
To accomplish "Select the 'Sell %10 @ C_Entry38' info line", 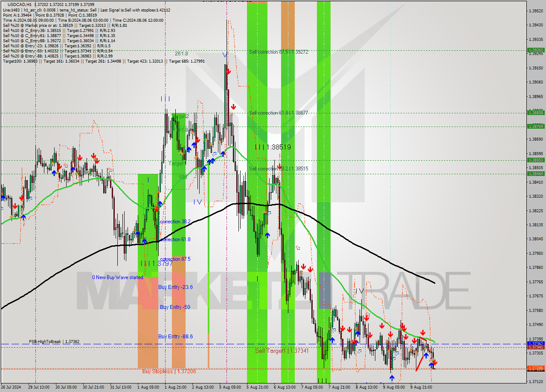I will [59, 30].
